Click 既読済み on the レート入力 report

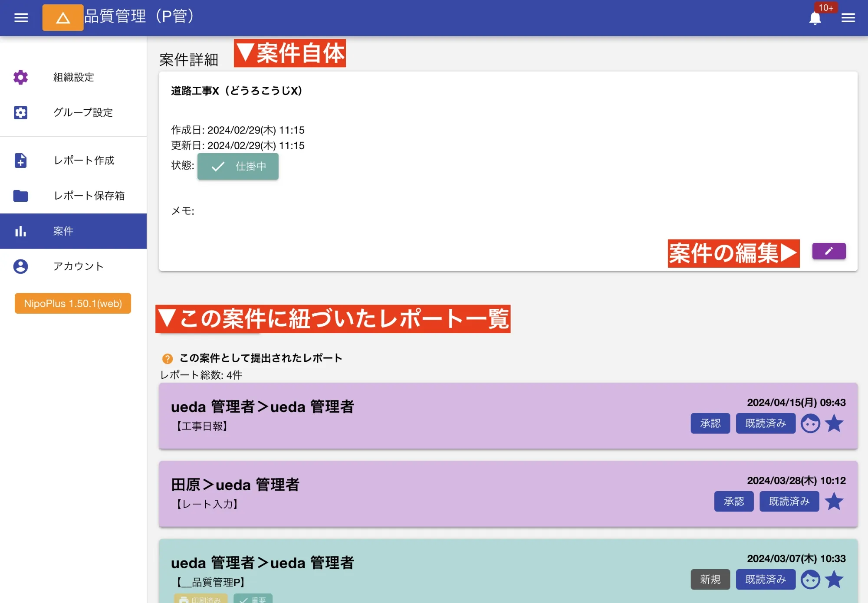pos(789,501)
